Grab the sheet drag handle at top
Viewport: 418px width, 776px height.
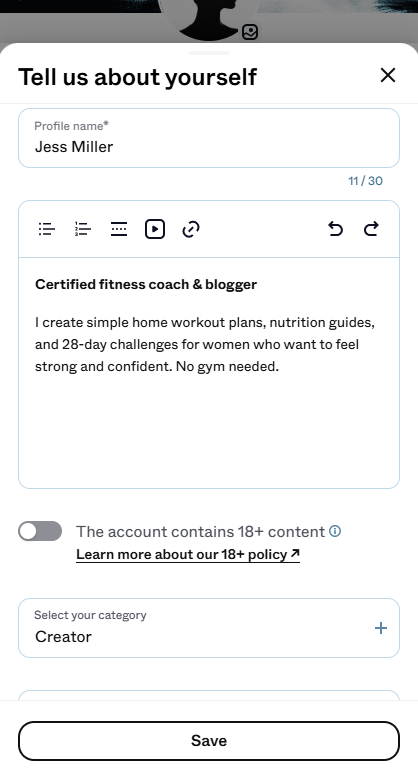click(209, 52)
